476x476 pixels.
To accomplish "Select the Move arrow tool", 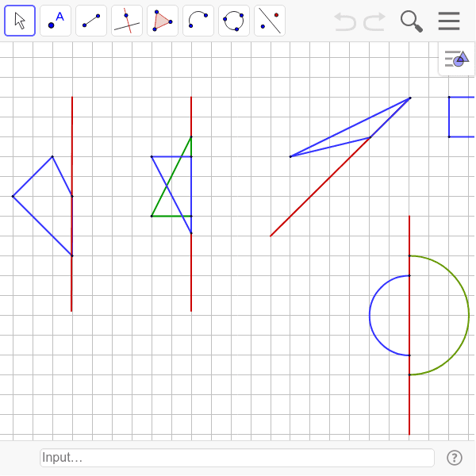I will (x=20, y=21).
